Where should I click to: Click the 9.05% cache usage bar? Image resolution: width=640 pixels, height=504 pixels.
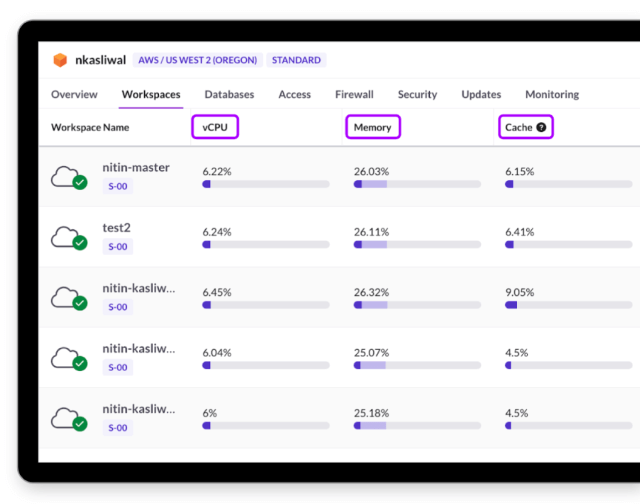click(569, 305)
